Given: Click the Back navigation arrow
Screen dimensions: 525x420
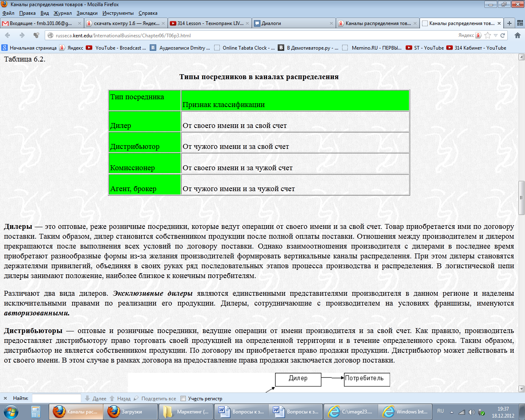Looking at the screenshot, I should pos(7,35).
